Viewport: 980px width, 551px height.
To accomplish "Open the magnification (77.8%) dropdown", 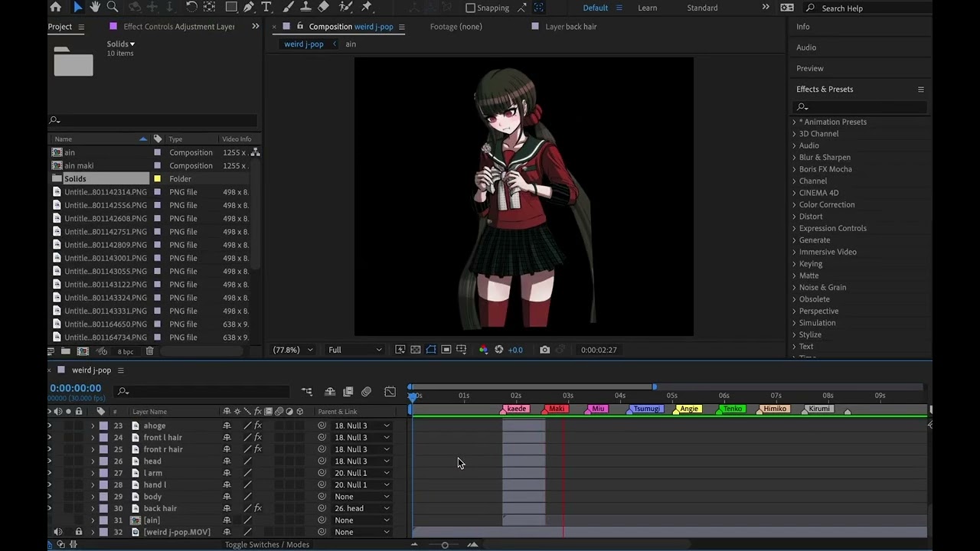I will (293, 350).
